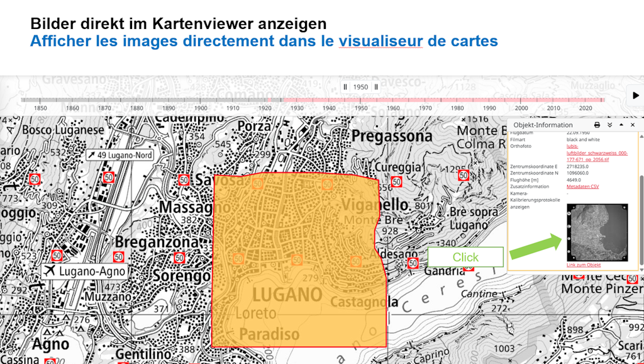The image size is (644, 364).
Task: Click the 1950 time slider handle
Action: pyautogui.click(x=360, y=88)
